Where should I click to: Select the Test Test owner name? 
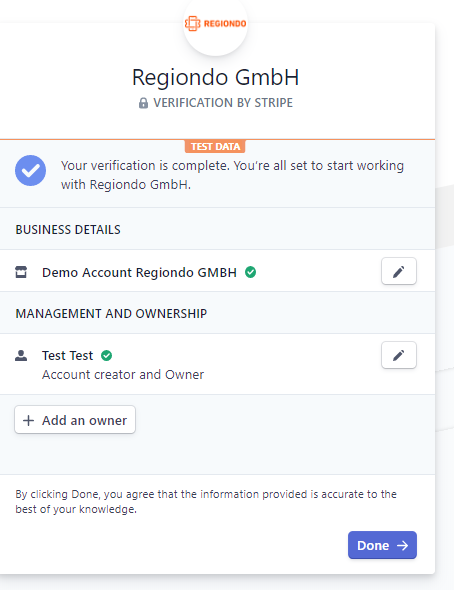point(67,356)
